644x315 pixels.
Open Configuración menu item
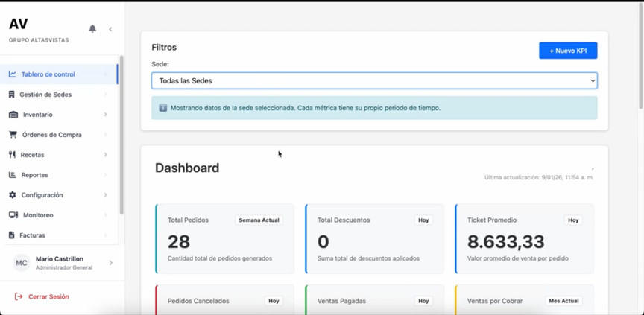pyautogui.click(x=59, y=195)
